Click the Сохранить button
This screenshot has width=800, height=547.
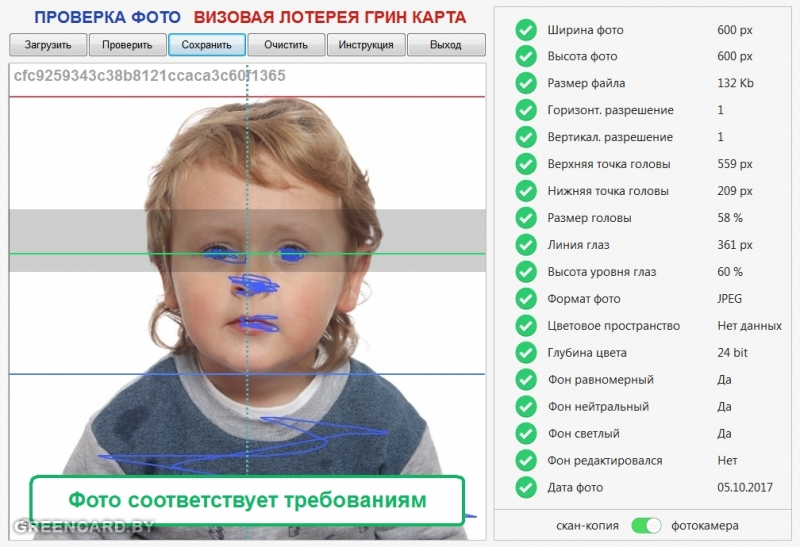(207, 45)
